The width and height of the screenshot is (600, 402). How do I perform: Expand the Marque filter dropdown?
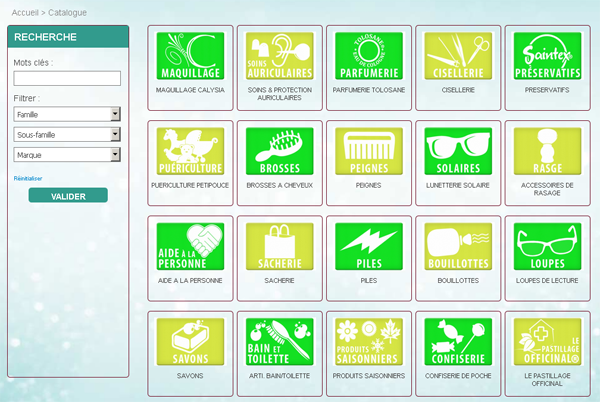pyautogui.click(x=67, y=154)
